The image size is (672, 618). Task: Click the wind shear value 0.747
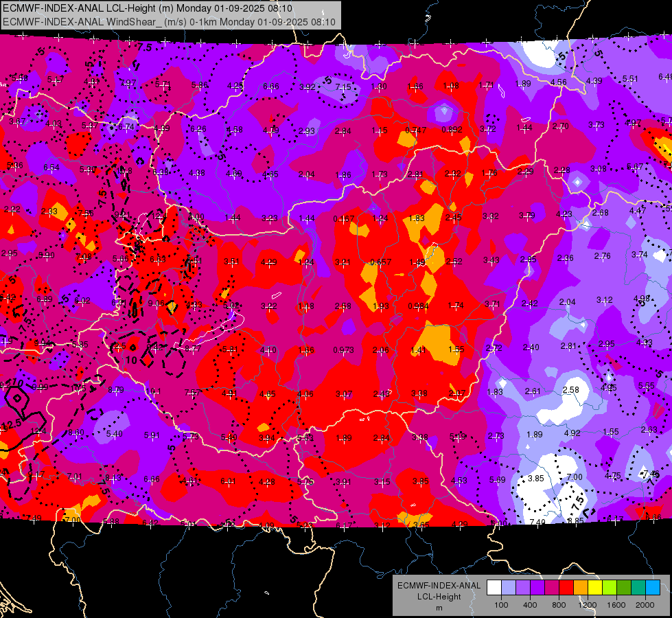tap(416, 130)
